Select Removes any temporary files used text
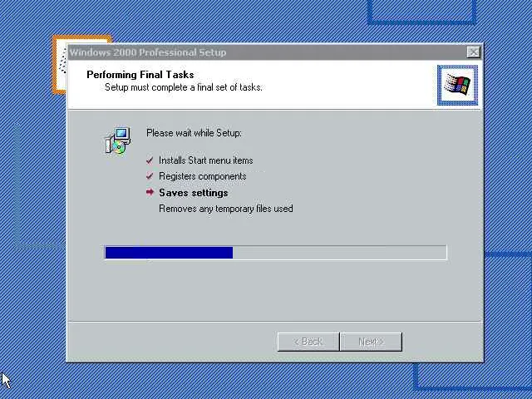This screenshot has width=532, height=399. [226, 209]
